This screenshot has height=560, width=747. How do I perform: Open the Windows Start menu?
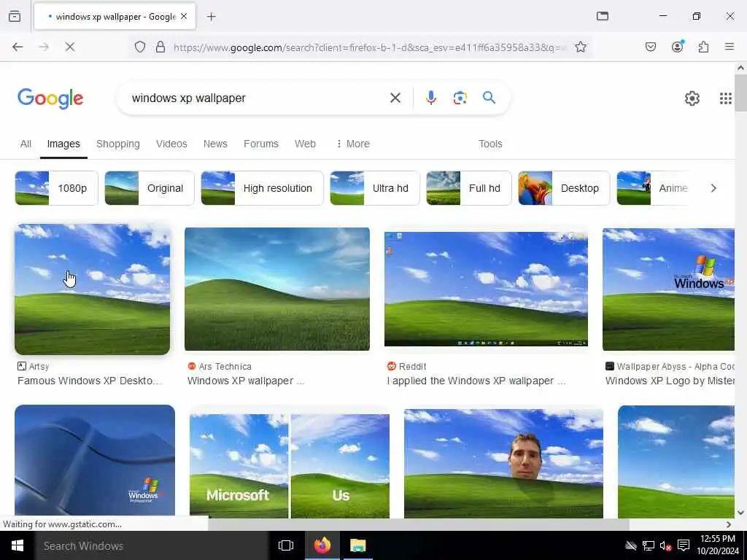tap(18, 545)
